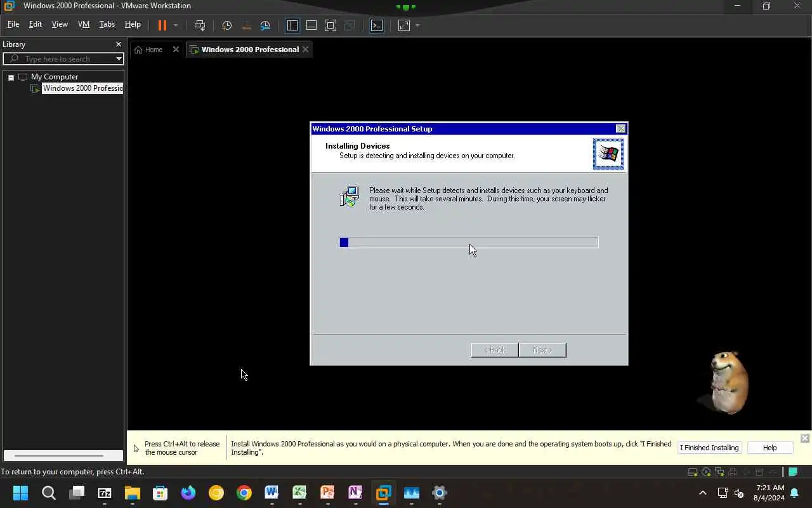The height and width of the screenshot is (508, 812).
Task: Show hidden system tray icons
Action: (702, 493)
